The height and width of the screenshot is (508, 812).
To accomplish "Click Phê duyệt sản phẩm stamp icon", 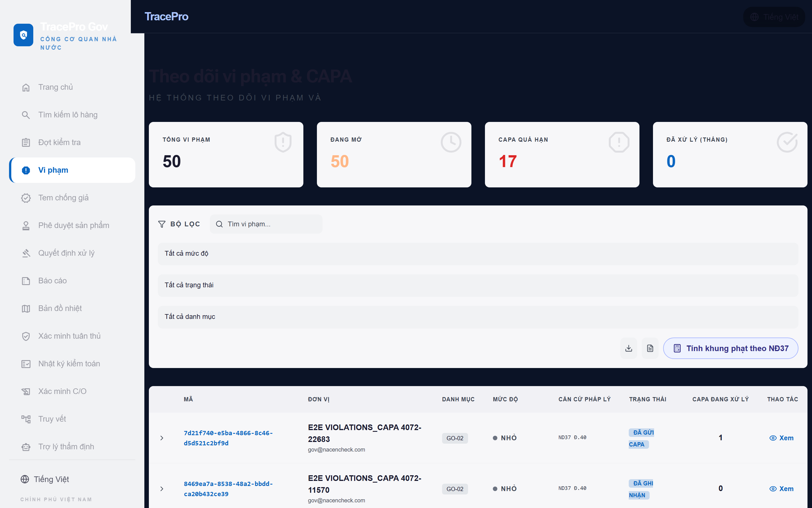I will 26,225.
